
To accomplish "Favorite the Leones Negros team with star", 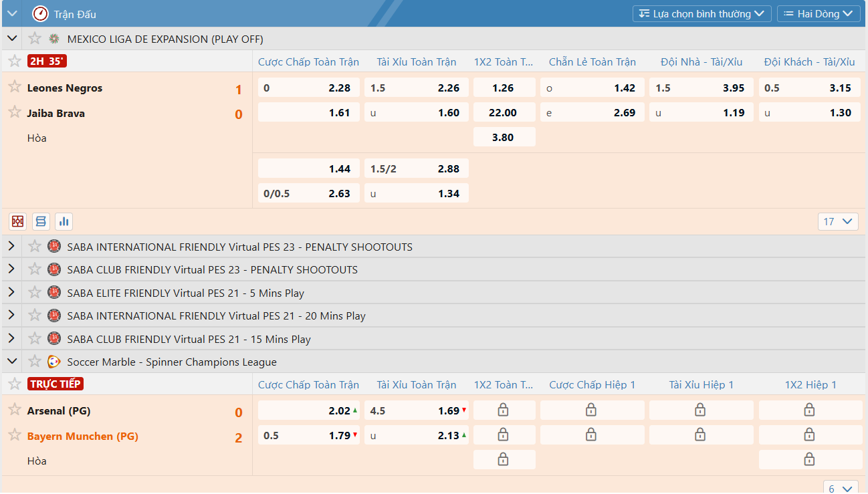I will [15, 87].
